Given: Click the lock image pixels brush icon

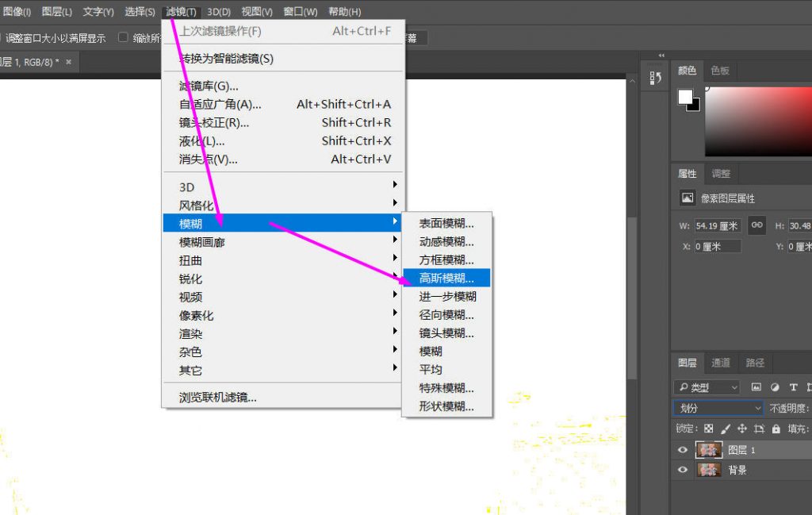Looking at the screenshot, I should point(726,429).
